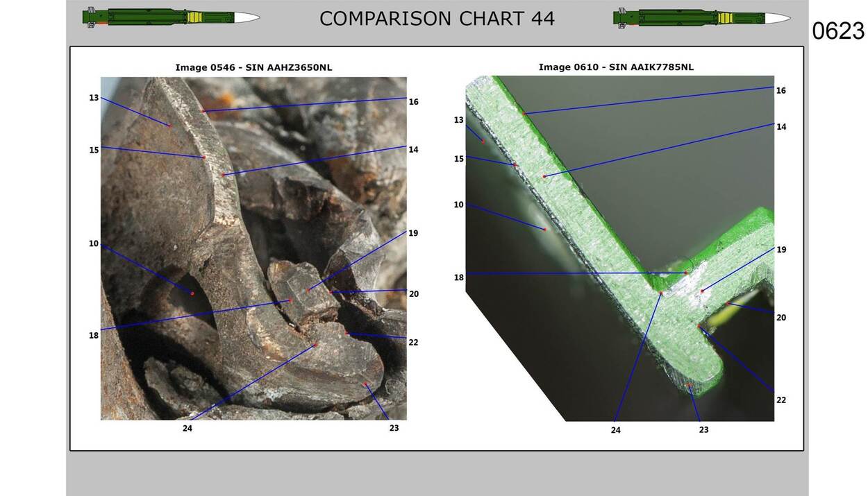Select the Comparison Chart 44 title text
This screenshot has width=868, height=496.
(437, 19)
